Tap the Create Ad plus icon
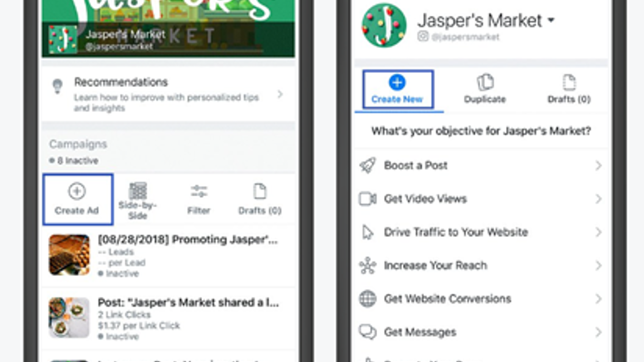644x362 pixels. (x=77, y=191)
